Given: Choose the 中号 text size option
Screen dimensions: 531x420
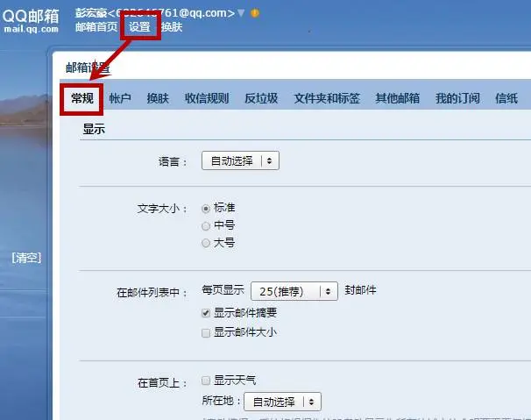Looking at the screenshot, I should pos(206,225).
